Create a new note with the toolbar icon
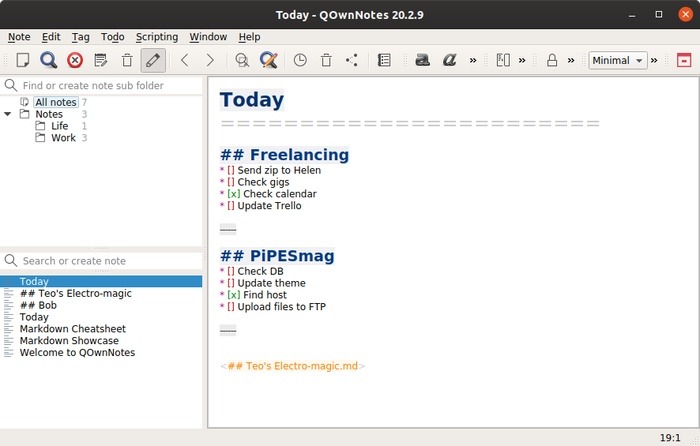The image size is (700, 446). point(23,60)
